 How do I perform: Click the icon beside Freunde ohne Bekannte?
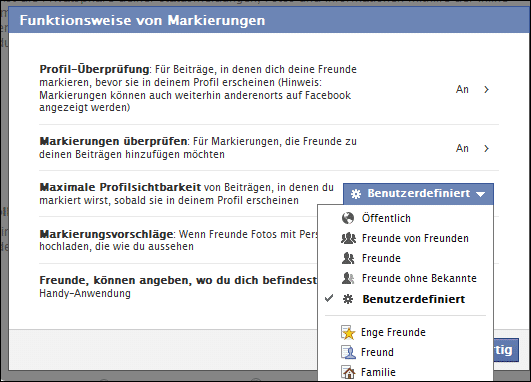point(348,278)
